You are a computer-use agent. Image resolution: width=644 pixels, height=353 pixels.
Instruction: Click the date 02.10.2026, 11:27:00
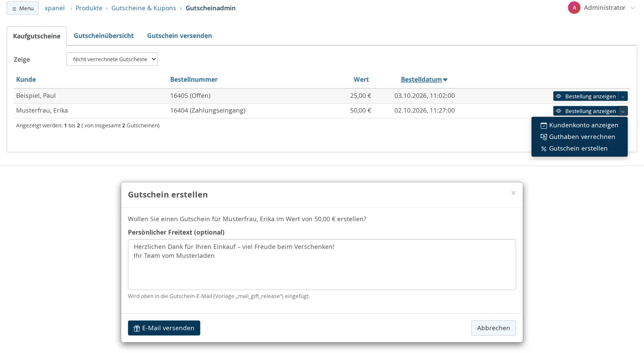[424, 110]
